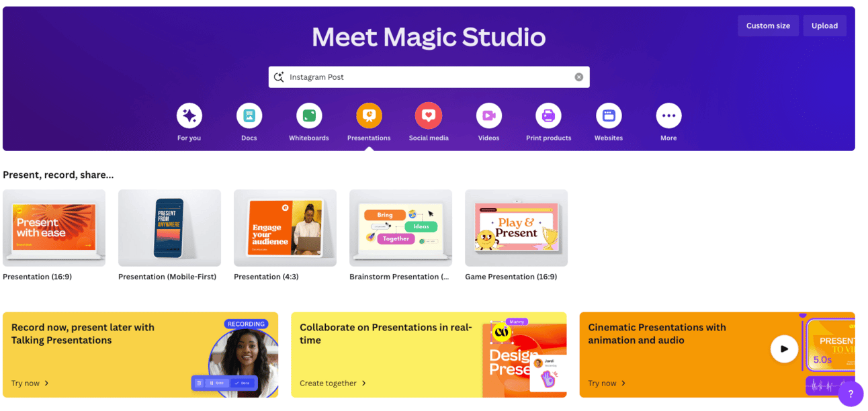
Task: Select the Print products tab label
Action: pos(548,138)
